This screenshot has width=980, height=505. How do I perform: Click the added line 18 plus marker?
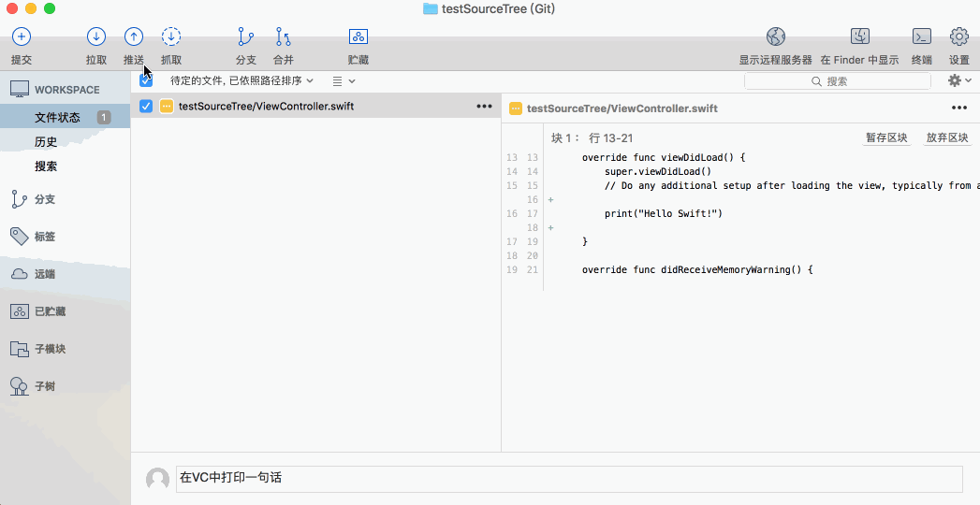550,228
